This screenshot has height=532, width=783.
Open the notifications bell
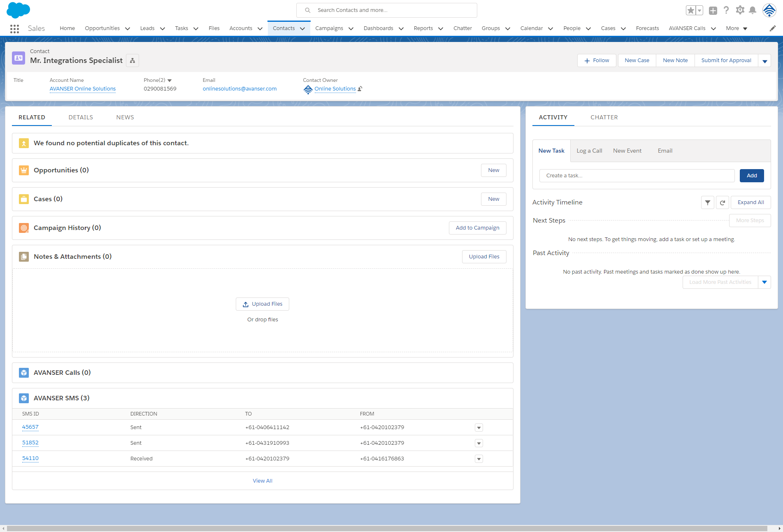[x=753, y=10]
